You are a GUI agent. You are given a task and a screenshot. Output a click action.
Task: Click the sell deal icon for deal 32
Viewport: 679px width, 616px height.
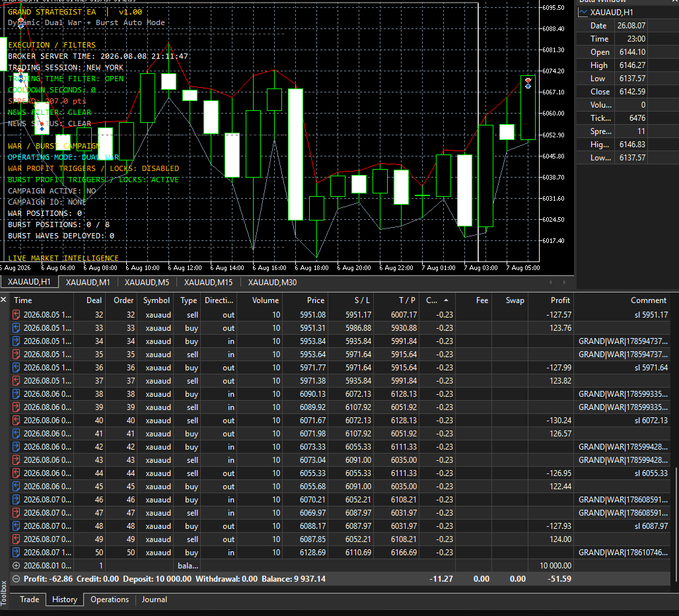16,315
